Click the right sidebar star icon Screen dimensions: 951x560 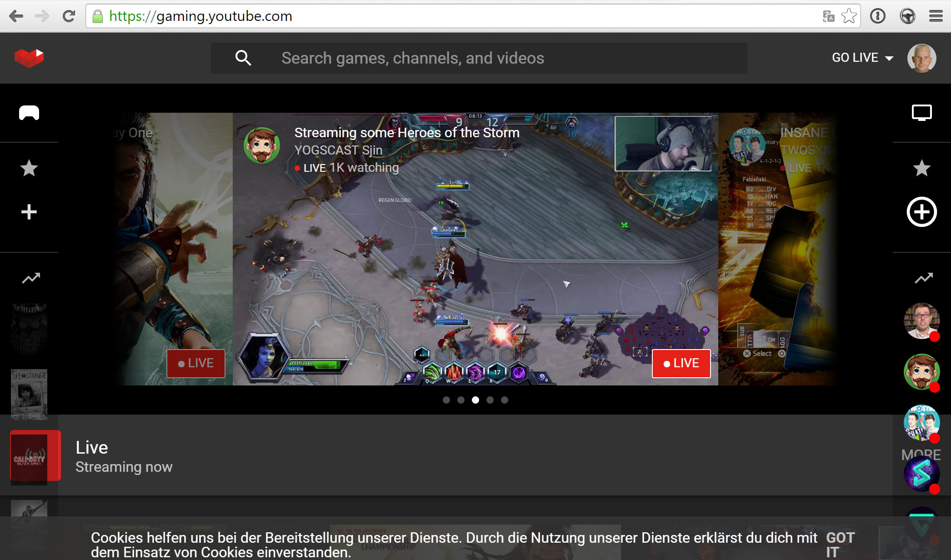click(921, 168)
